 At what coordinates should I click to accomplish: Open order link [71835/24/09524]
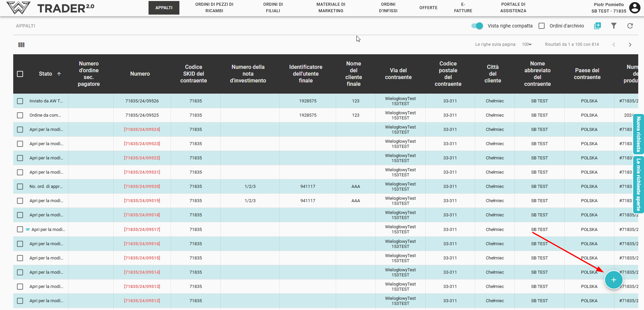tap(142, 130)
